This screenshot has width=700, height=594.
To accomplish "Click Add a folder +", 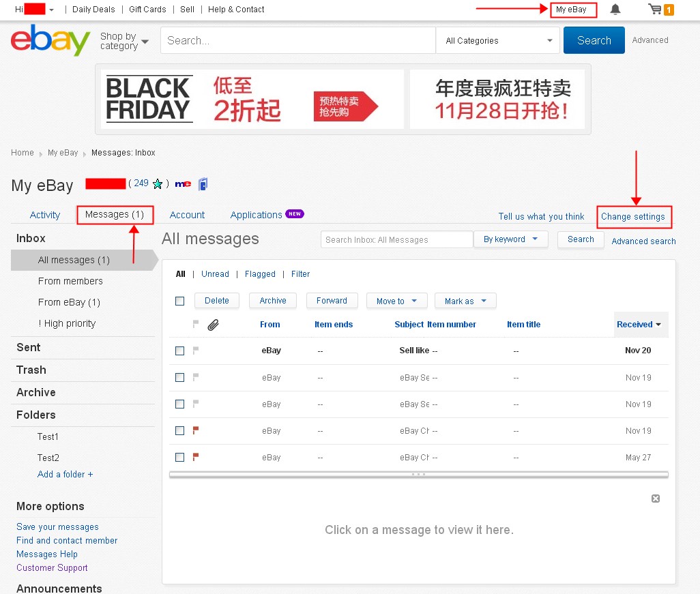I will pos(65,475).
